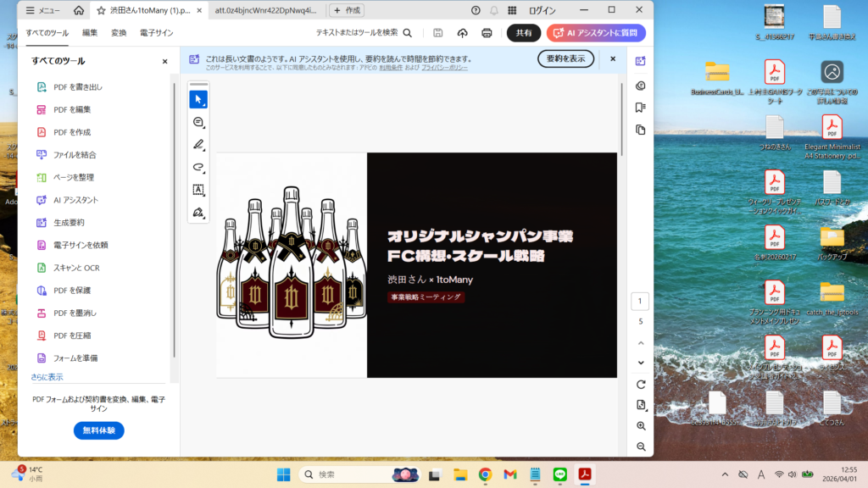Select PDF を編集 in tools list
The image size is (868, 488).
[72, 109]
